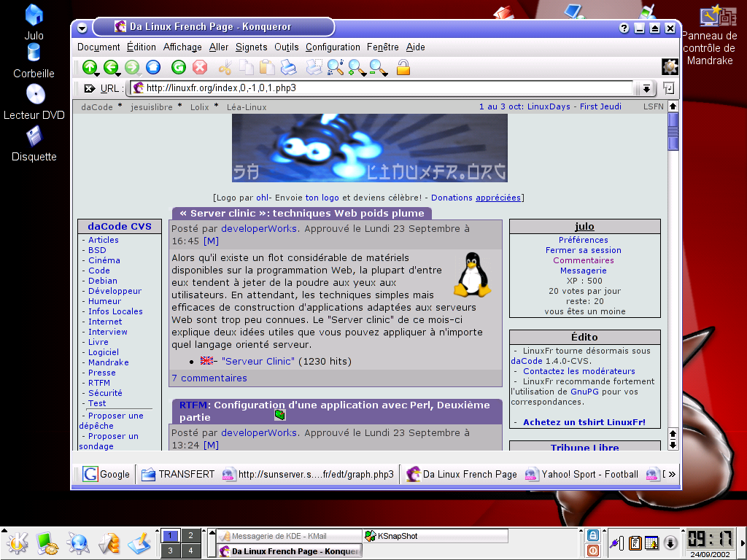Click 'Achetez un tshirt LinuxFr!' link
Screen dimensions: 747x560
click(584, 422)
